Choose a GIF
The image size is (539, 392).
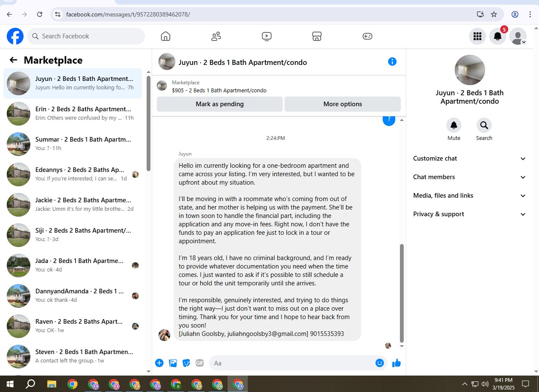coord(199,363)
